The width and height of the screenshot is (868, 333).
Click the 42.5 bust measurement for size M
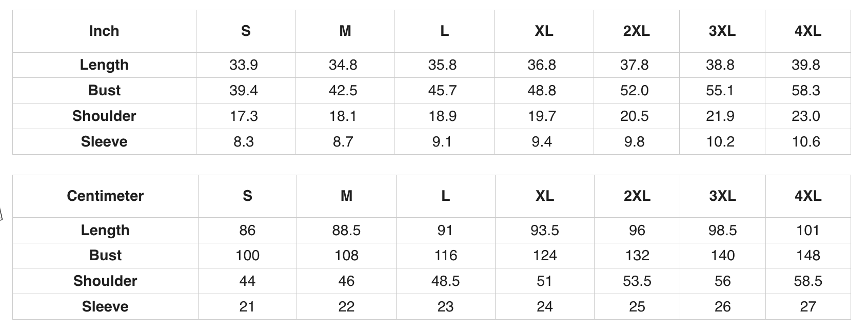click(343, 91)
